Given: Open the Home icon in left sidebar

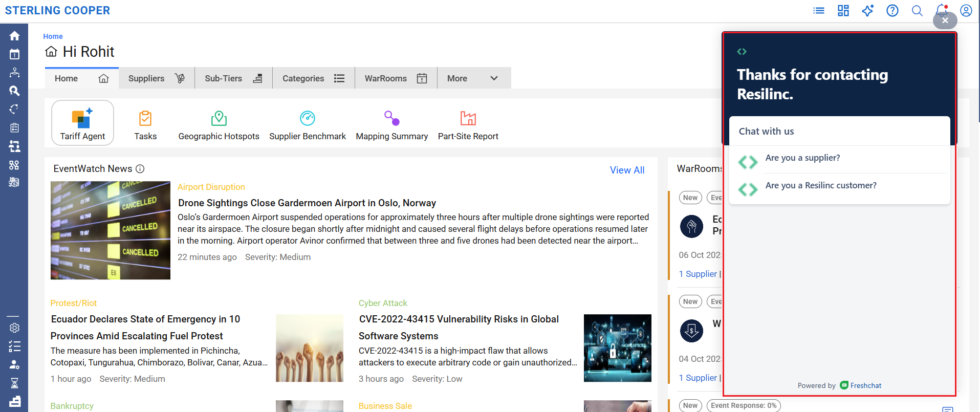Looking at the screenshot, I should pos(14,36).
